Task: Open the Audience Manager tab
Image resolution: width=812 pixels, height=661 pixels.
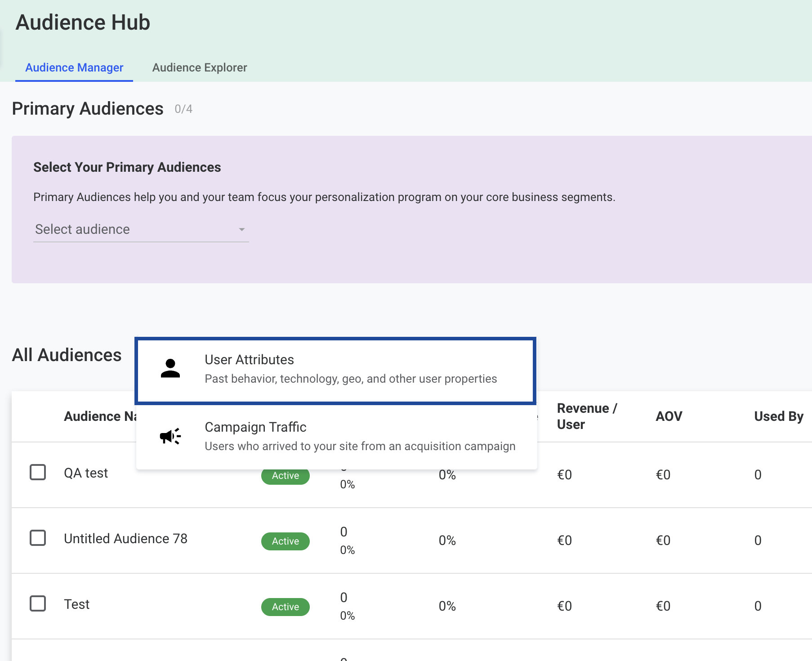Action: point(74,67)
